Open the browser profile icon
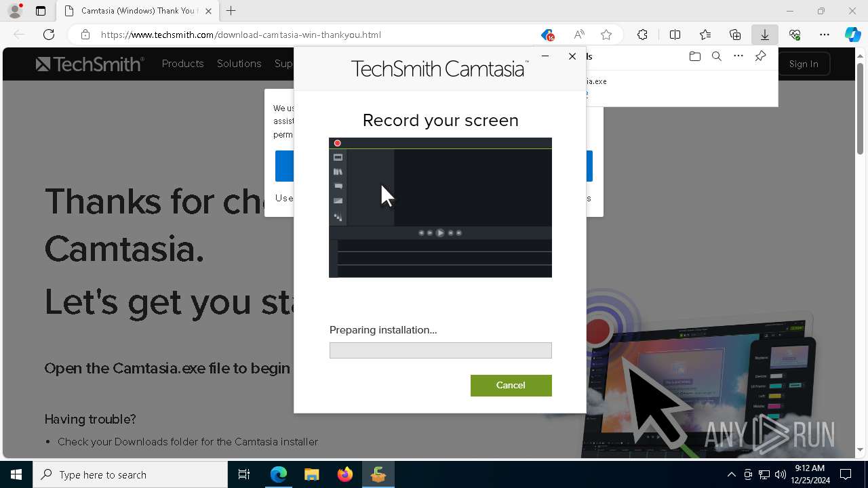The width and height of the screenshot is (868, 488). pyautogui.click(x=14, y=11)
